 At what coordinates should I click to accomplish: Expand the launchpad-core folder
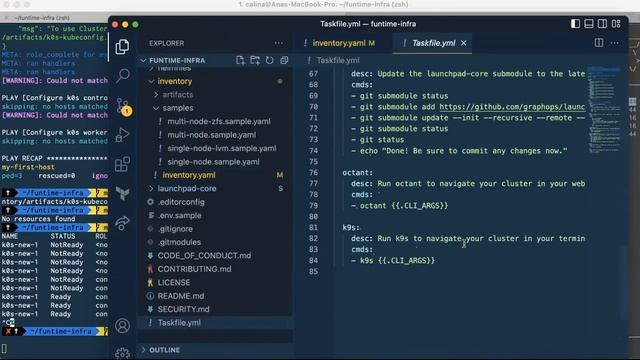(x=151, y=189)
